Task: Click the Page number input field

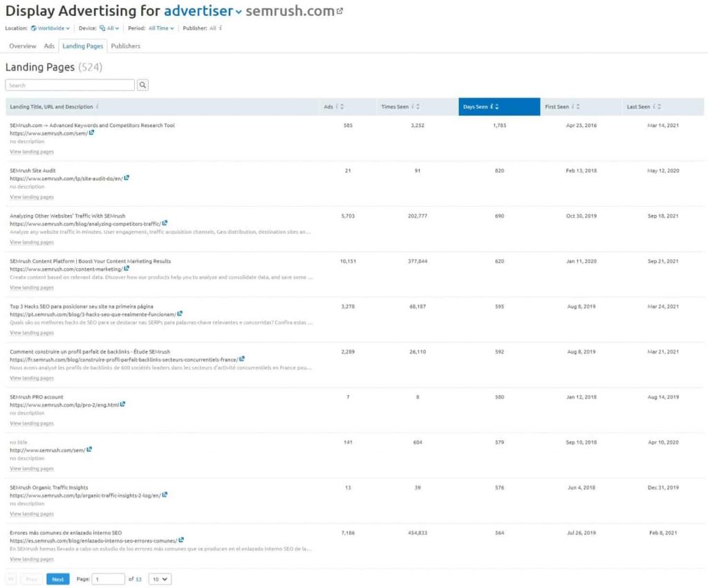Action: click(x=109, y=579)
